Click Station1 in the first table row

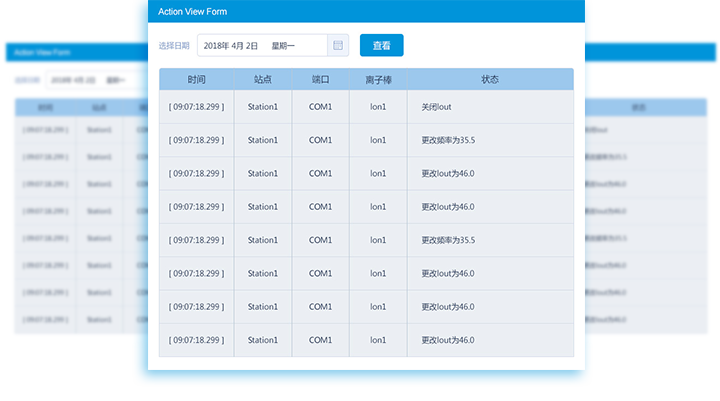(x=263, y=106)
